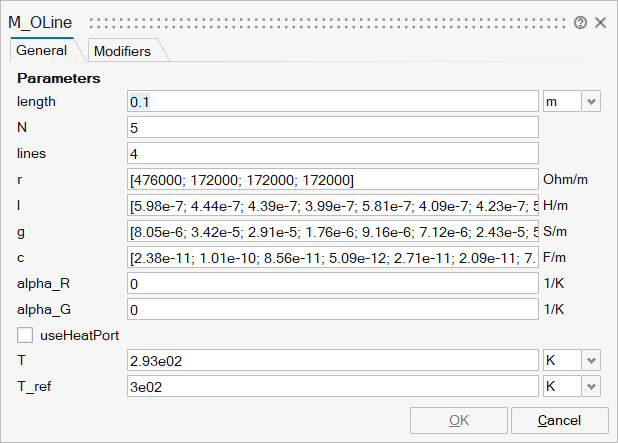
Task: Edit the c capacitance array field
Action: click(x=333, y=257)
